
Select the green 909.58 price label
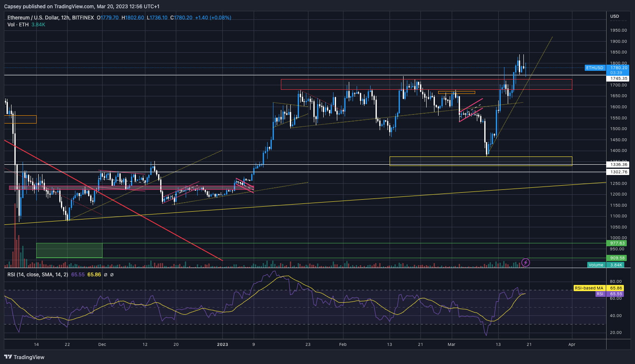(617, 258)
